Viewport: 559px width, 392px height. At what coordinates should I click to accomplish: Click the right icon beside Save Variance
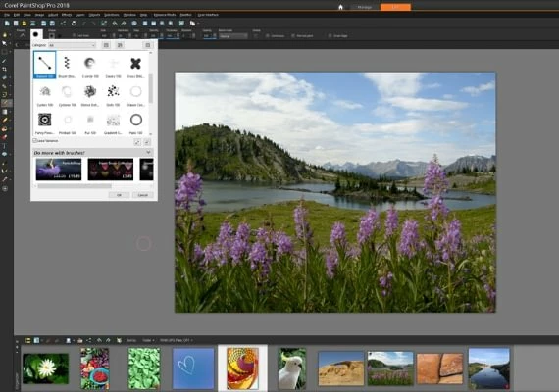click(147, 142)
